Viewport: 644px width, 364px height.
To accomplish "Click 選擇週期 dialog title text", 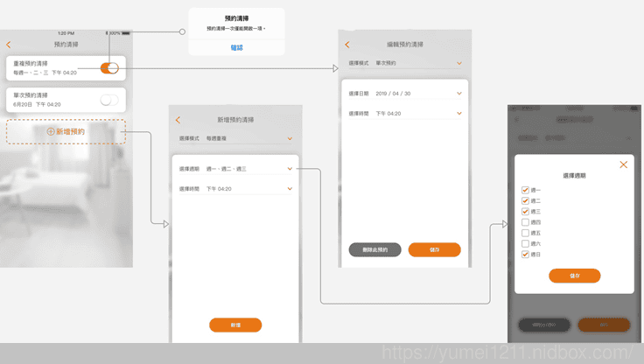I will click(x=574, y=176).
